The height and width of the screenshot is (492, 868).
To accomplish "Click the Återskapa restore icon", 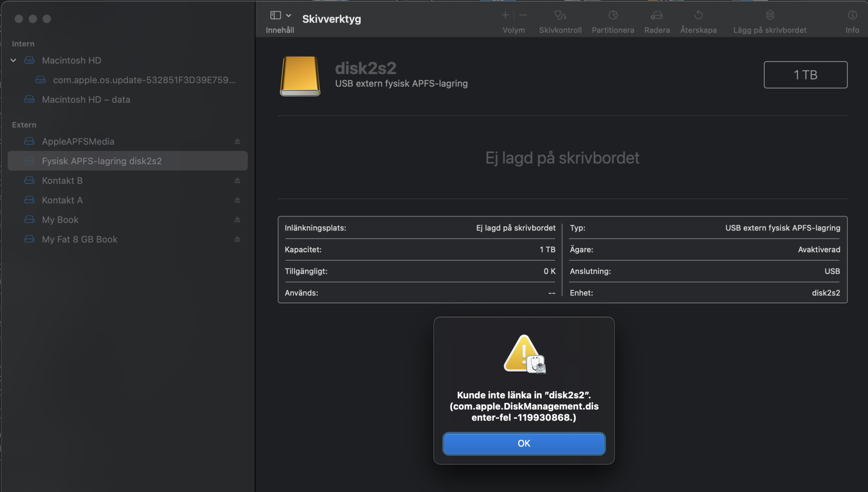I will (x=698, y=16).
